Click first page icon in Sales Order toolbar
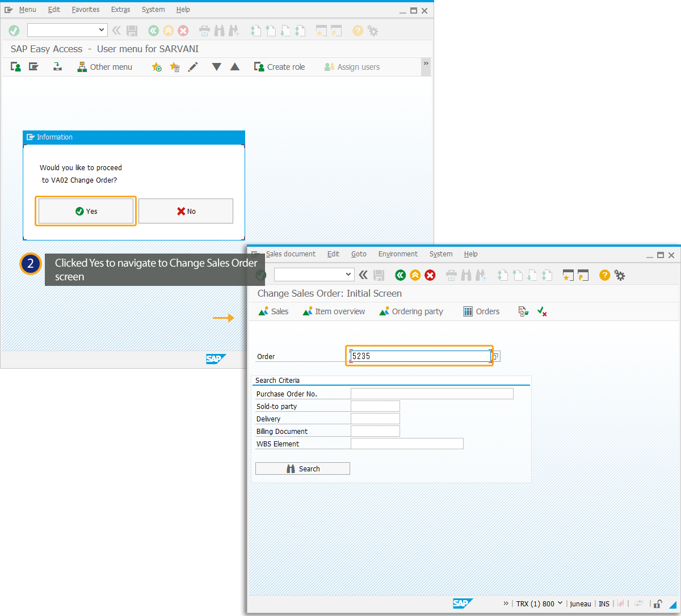Image resolution: width=681 pixels, height=616 pixels. [502, 275]
